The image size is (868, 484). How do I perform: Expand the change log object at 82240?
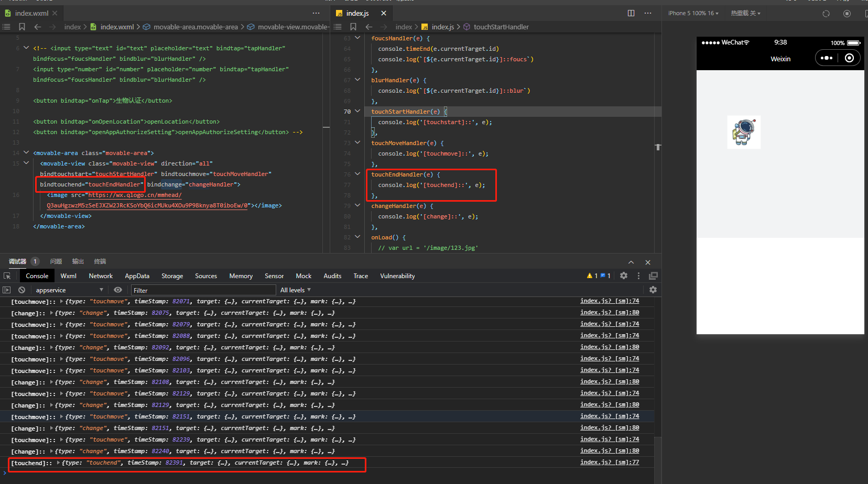tap(51, 451)
